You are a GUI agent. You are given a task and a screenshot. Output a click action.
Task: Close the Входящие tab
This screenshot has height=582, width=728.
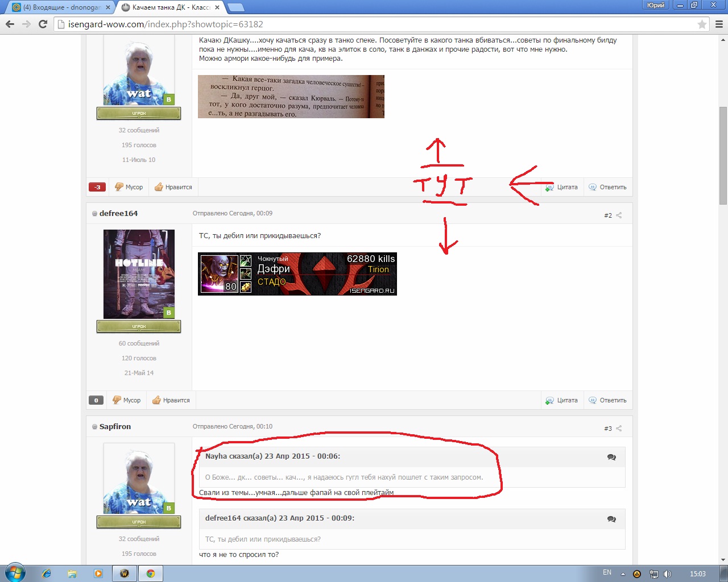click(x=108, y=7)
